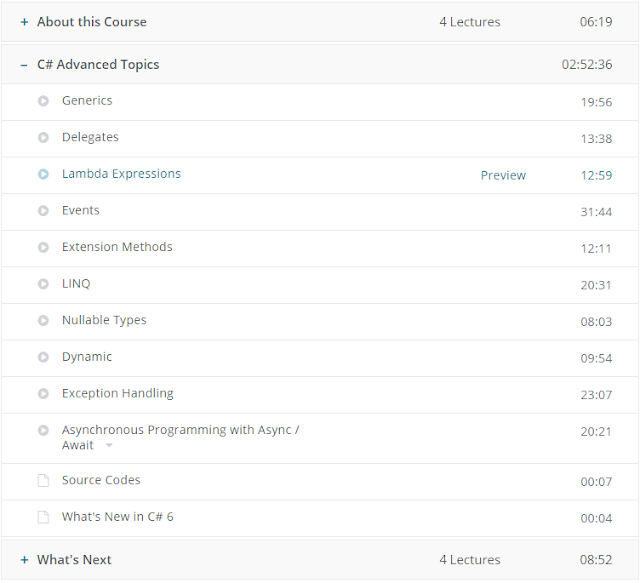Click the document icon for What's New in C# 6
The image size is (640, 583).
click(43, 517)
